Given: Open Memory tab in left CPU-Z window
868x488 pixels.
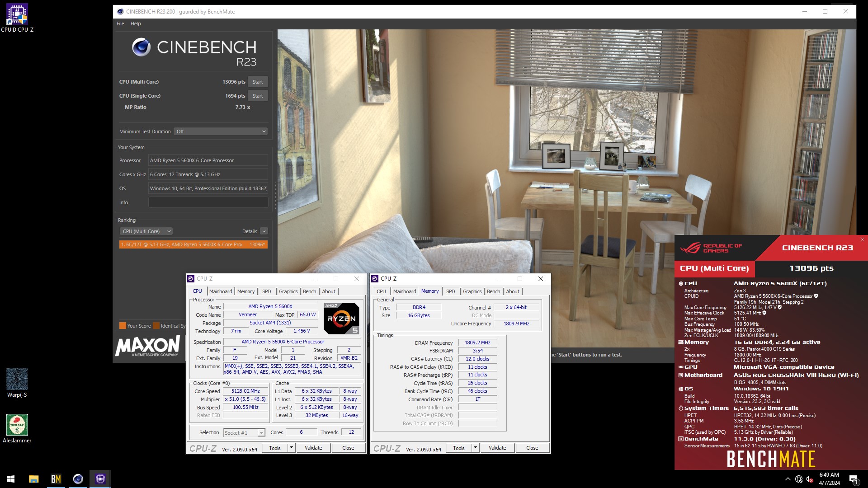Looking at the screenshot, I should pos(246,291).
